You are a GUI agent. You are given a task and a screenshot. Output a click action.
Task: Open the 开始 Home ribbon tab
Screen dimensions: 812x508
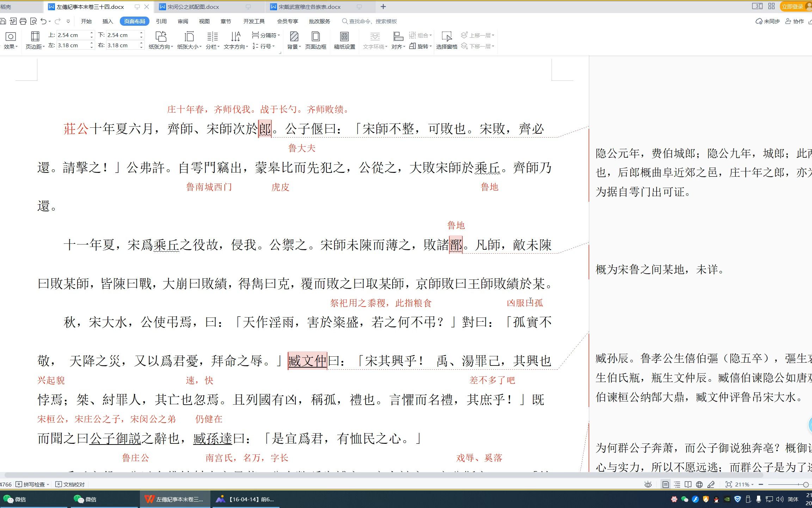tap(86, 21)
